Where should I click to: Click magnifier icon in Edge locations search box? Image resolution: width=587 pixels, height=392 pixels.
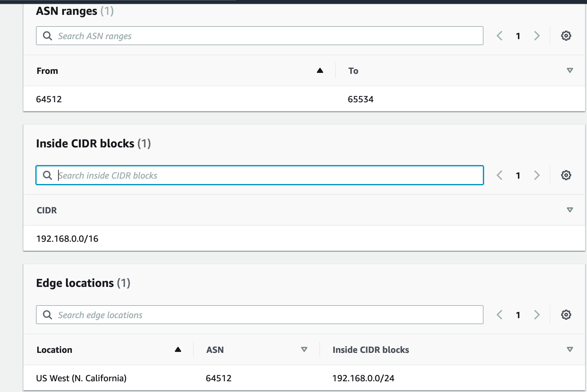48,315
